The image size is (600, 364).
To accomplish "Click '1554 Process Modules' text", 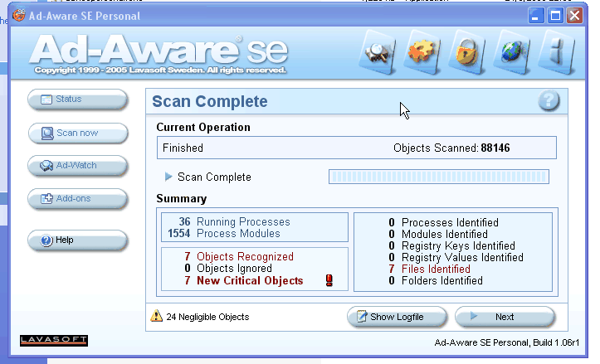I will 224,233.
